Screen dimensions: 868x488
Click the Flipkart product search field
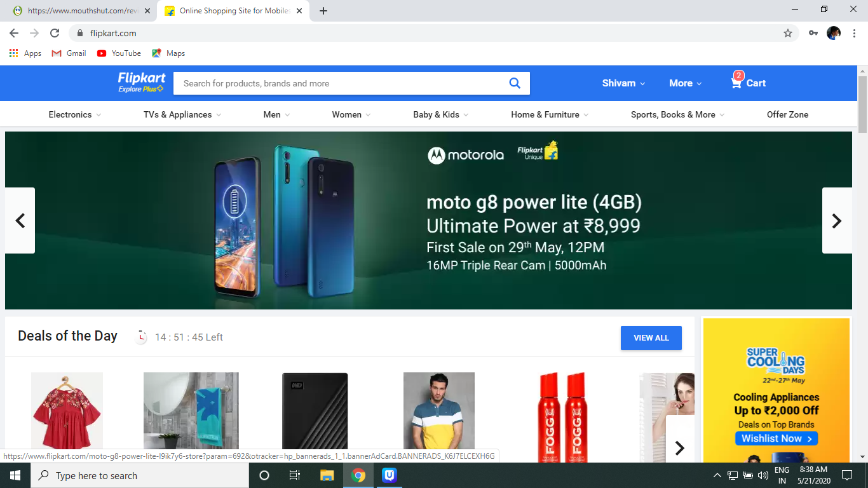340,83
